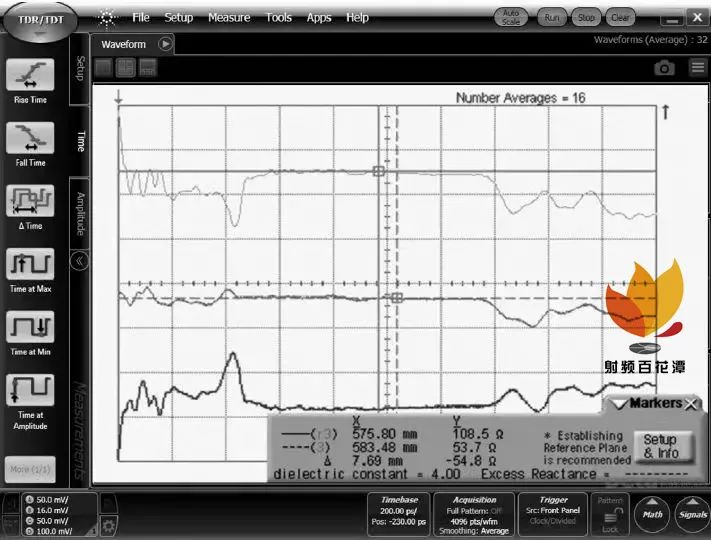Open the Tools menu
Viewport: 711px width, 540px height.
point(278,18)
